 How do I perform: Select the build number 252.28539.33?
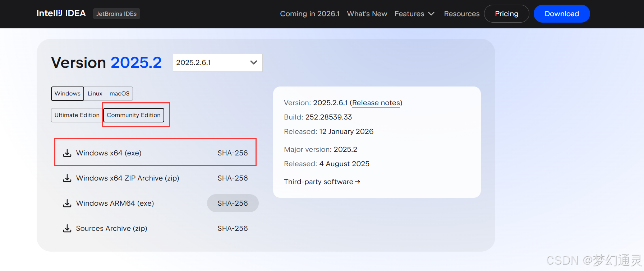pos(328,117)
